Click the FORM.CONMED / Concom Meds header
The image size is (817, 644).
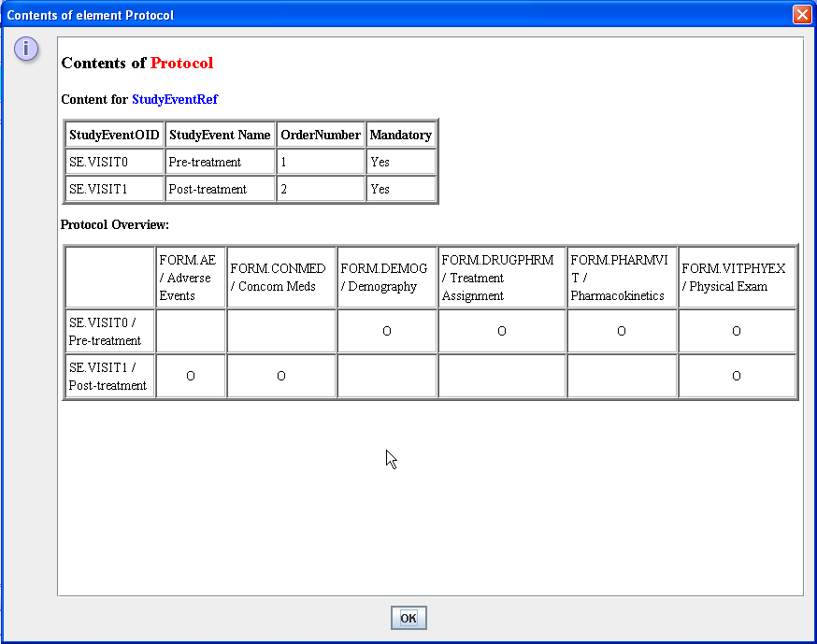click(280, 278)
